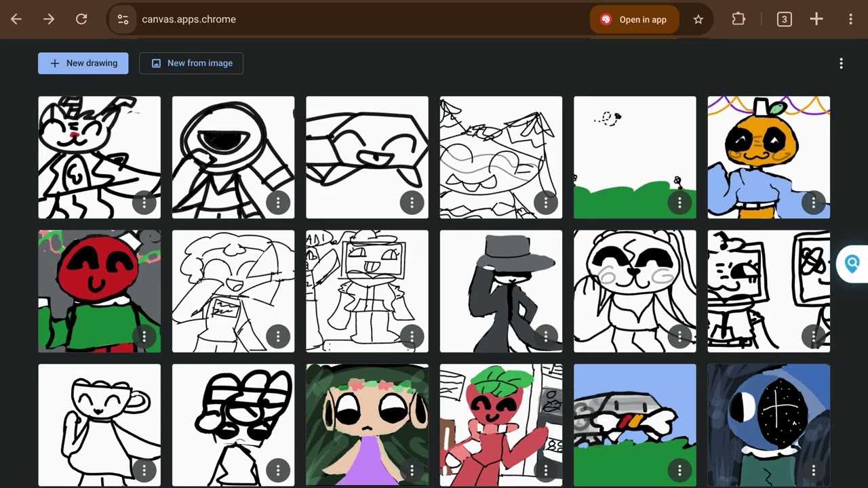The height and width of the screenshot is (488, 868).
Task: Open site info icon beside the URL
Action: click(x=123, y=19)
